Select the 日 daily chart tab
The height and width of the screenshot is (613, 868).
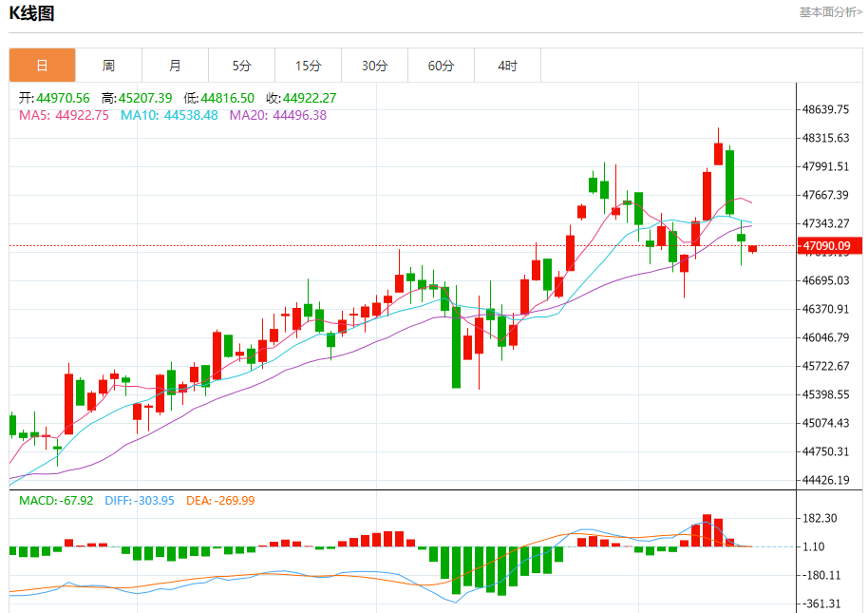(x=42, y=66)
